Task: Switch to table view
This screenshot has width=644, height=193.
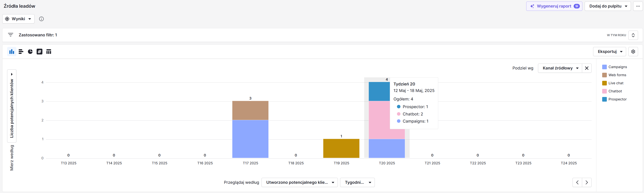Action: pyautogui.click(x=49, y=52)
